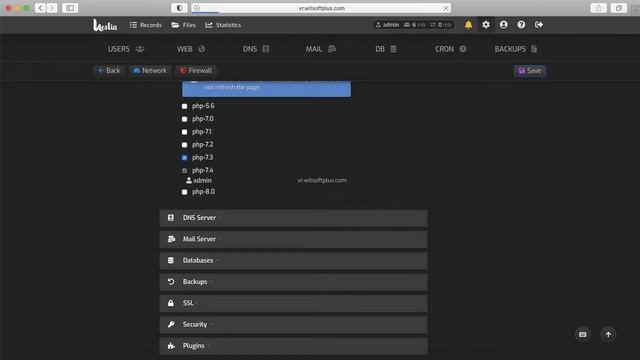The height and width of the screenshot is (360, 640).
Task: Enable the php-8.0 checkbox
Action: pyautogui.click(x=184, y=192)
